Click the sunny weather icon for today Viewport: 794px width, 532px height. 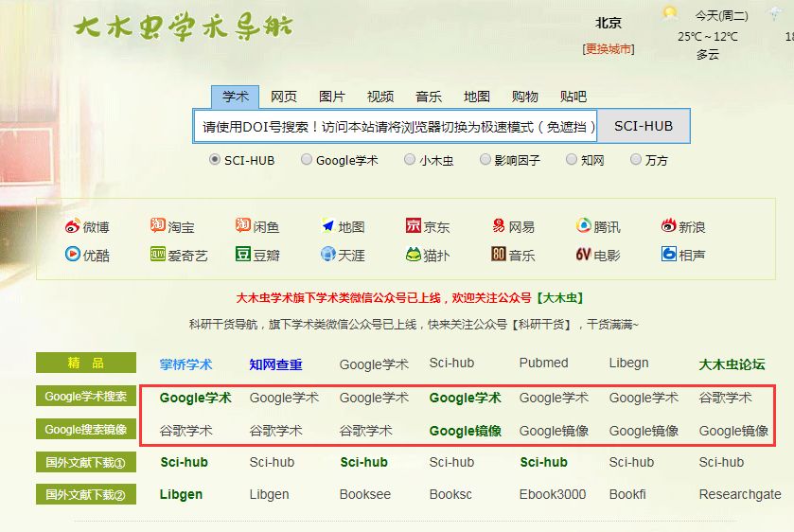670,12
